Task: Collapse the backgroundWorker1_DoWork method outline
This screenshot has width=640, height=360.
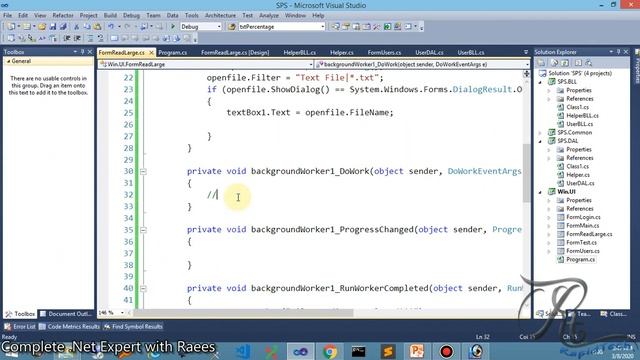Action: (143, 172)
